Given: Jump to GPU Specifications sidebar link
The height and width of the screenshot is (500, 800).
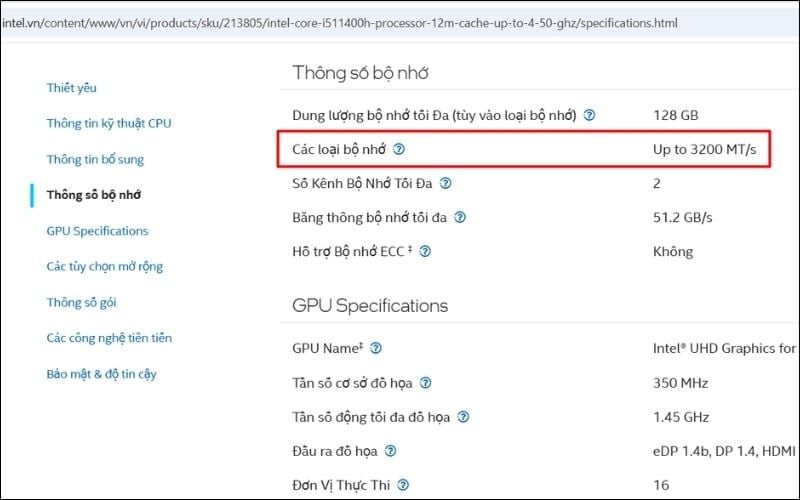Looking at the screenshot, I should pos(97,231).
